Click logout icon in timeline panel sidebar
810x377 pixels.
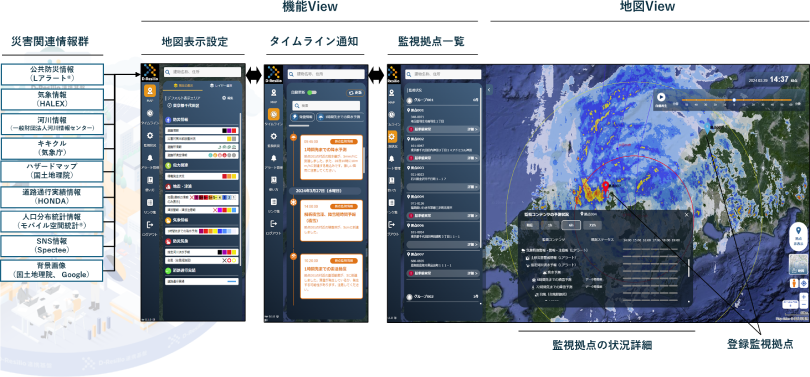pyautogui.click(x=273, y=224)
